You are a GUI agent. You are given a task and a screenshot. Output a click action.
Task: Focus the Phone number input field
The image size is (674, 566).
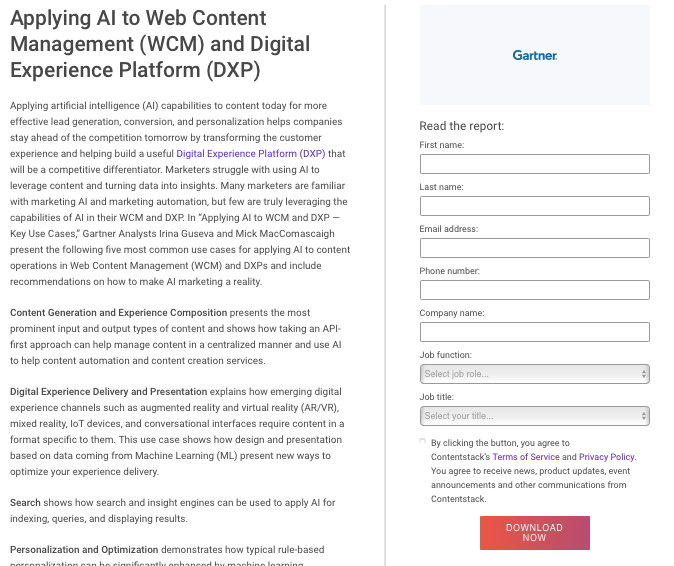[x=535, y=290]
